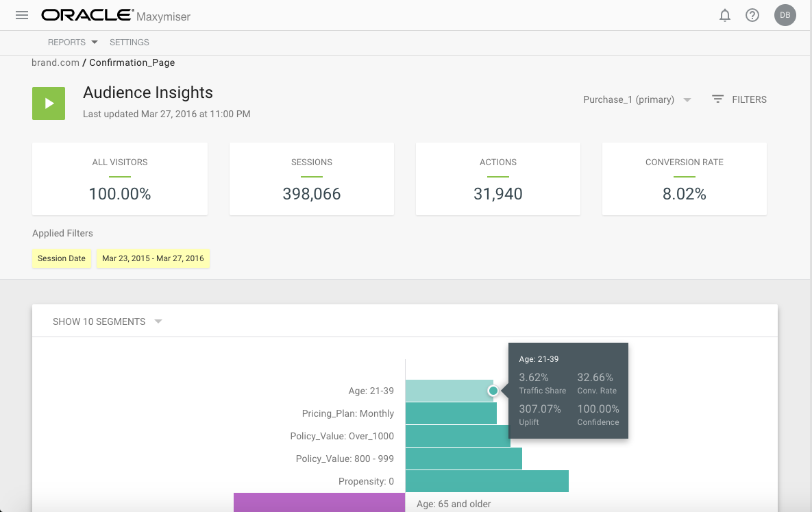The width and height of the screenshot is (812, 512).
Task: Open the notifications bell
Action: tap(724, 15)
